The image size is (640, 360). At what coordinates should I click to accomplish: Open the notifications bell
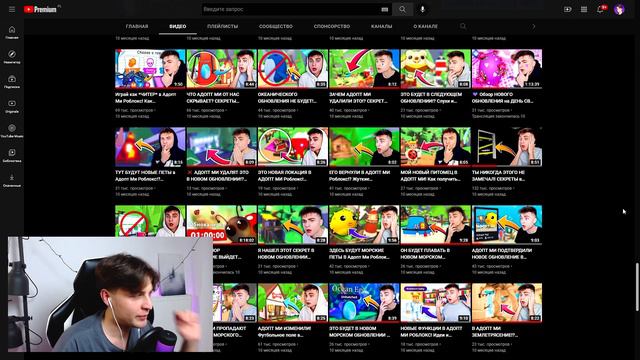(600, 9)
